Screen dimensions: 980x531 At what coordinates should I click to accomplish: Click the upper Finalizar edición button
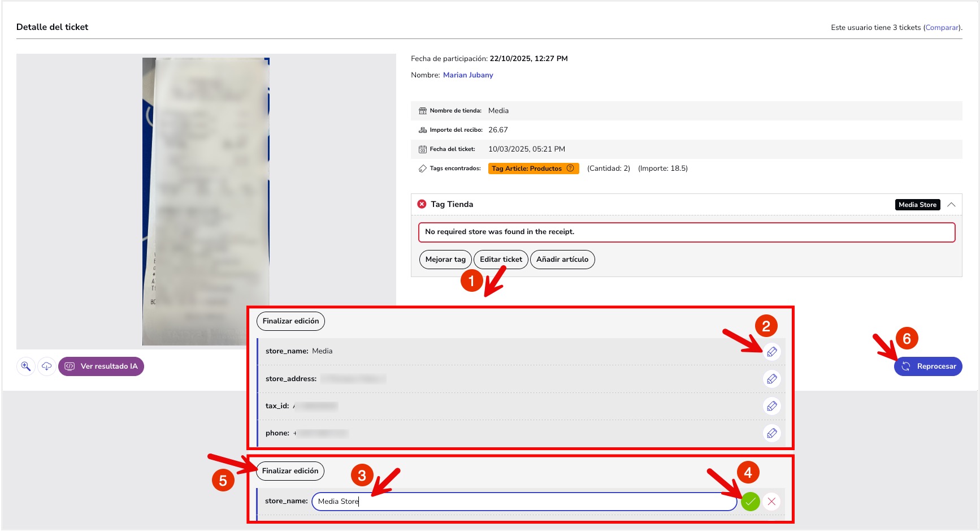(290, 321)
